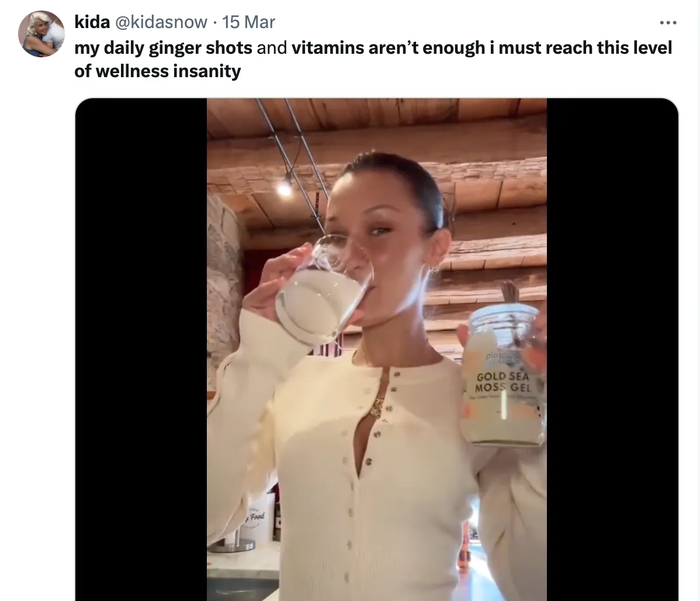The image size is (700, 601).
Task: Click the word 'and' in the tweet
Action: point(272,48)
